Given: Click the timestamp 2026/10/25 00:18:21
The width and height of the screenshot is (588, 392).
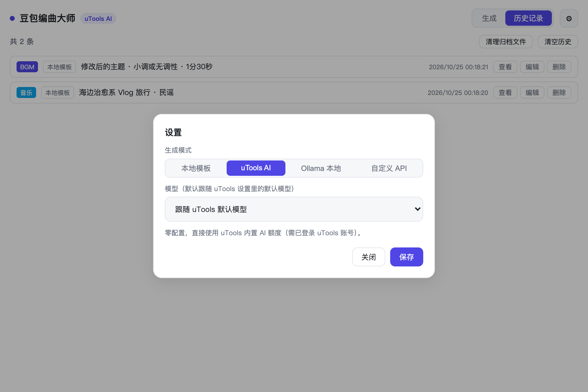Looking at the screenshot, I should tap(458, 67).
